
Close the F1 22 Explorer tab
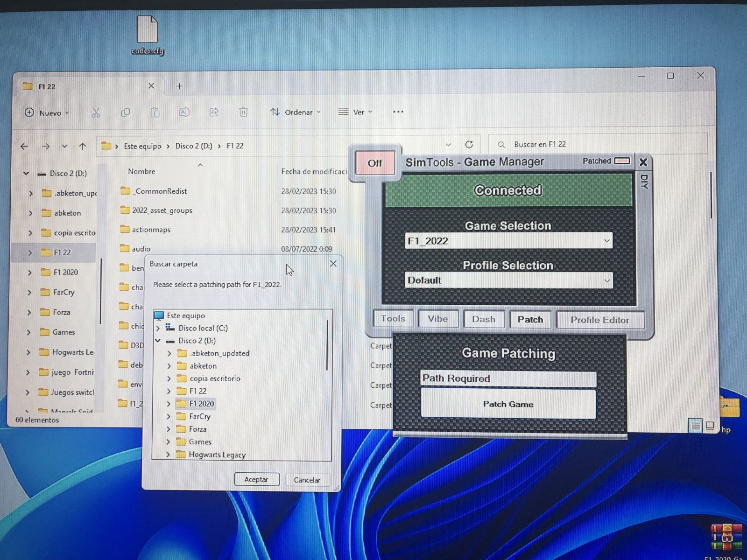(x=151, y=86)
